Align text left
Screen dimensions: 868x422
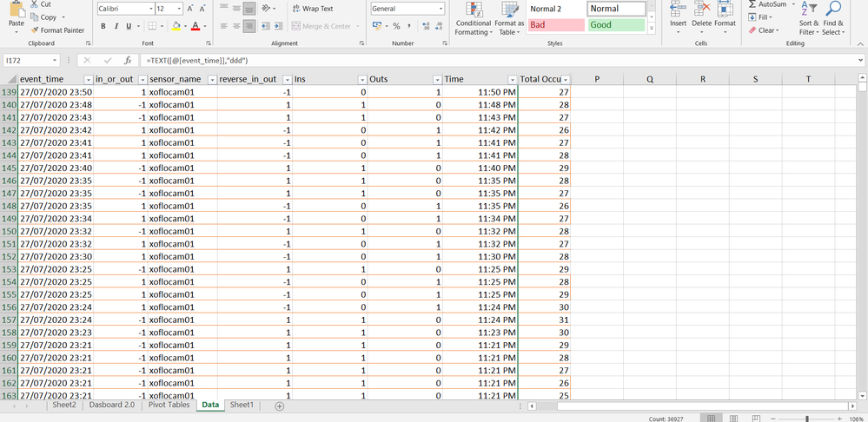coord(223,26)
